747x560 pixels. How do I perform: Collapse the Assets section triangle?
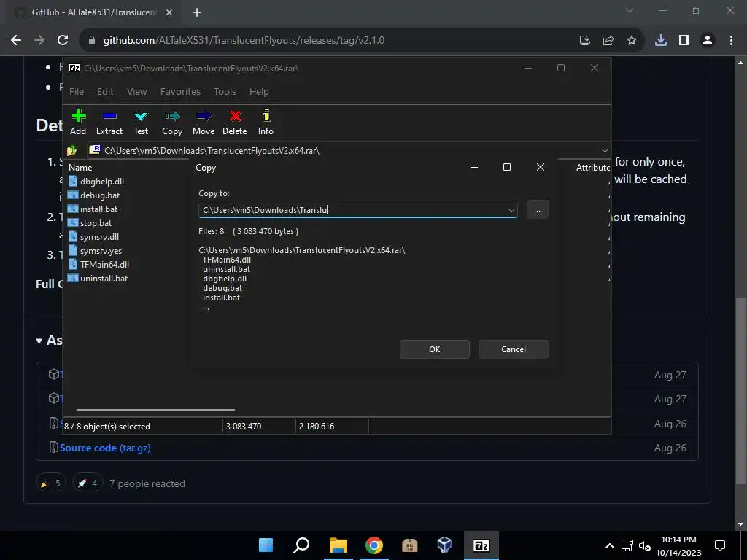coord(39,341)
